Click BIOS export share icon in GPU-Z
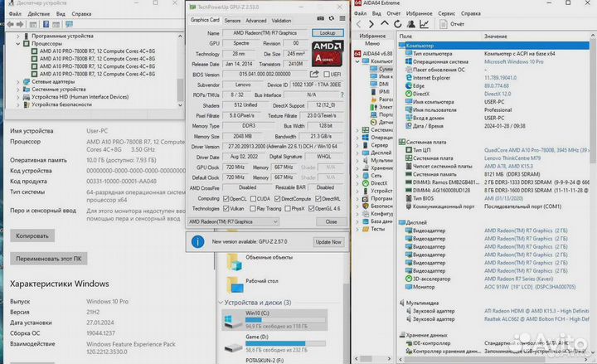Image resolution: width=597 pixels, height=364 pixels. pos(314,74)
